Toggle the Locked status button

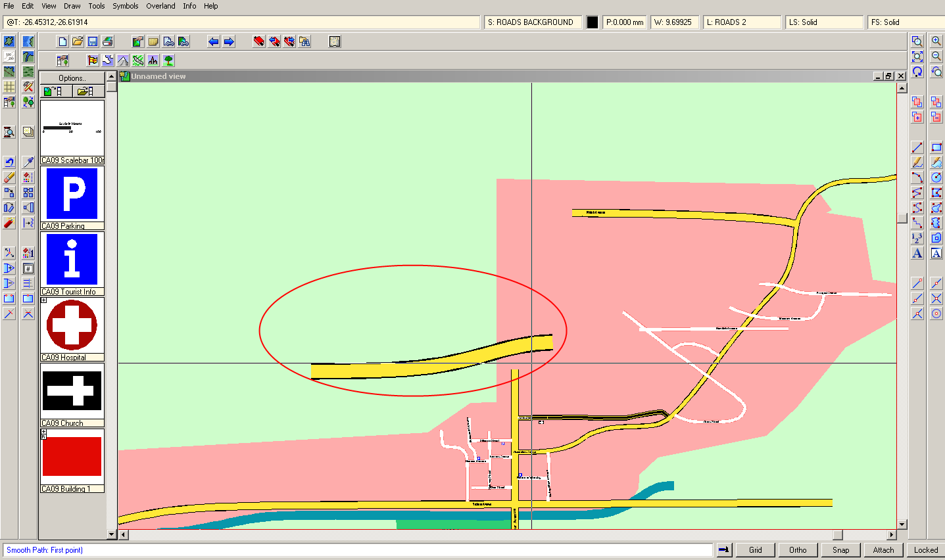tap(925, 550)
